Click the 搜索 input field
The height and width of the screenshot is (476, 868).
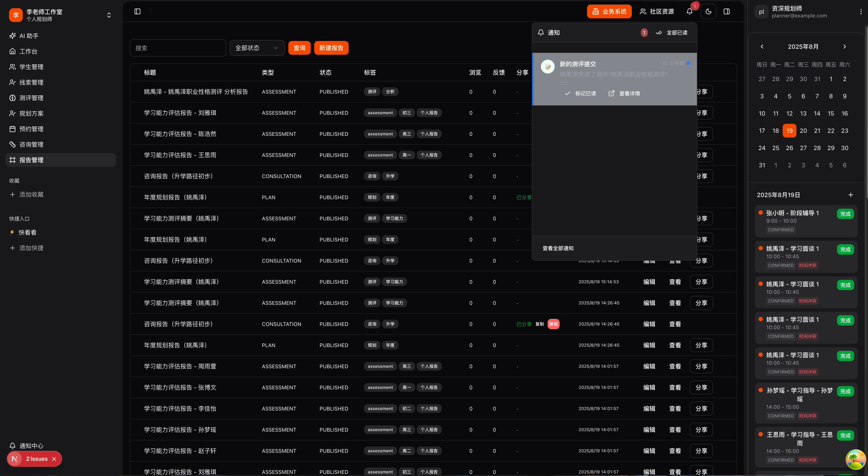(x=178, y=48)
